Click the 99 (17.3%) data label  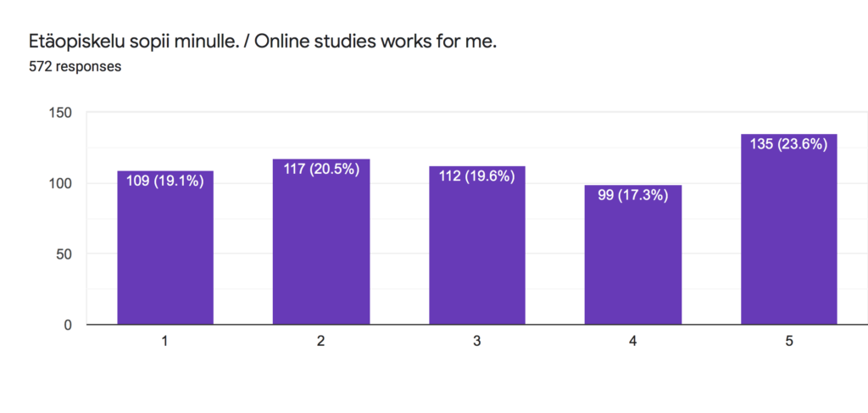click(633, 195)
